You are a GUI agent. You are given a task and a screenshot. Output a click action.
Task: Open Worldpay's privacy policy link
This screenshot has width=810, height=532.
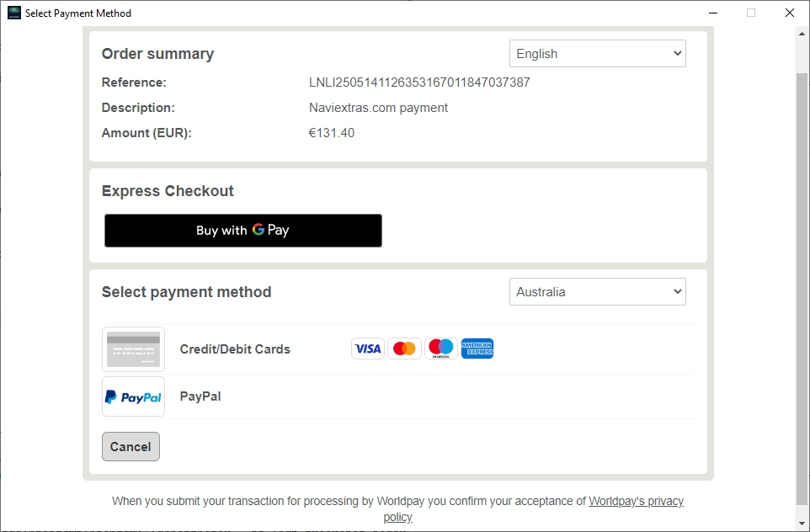(x=534, y=508)
